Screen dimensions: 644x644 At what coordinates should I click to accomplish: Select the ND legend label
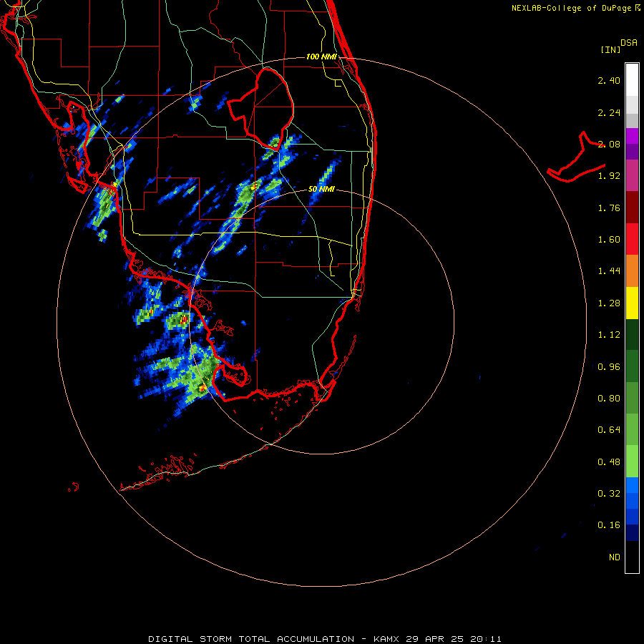615,557
